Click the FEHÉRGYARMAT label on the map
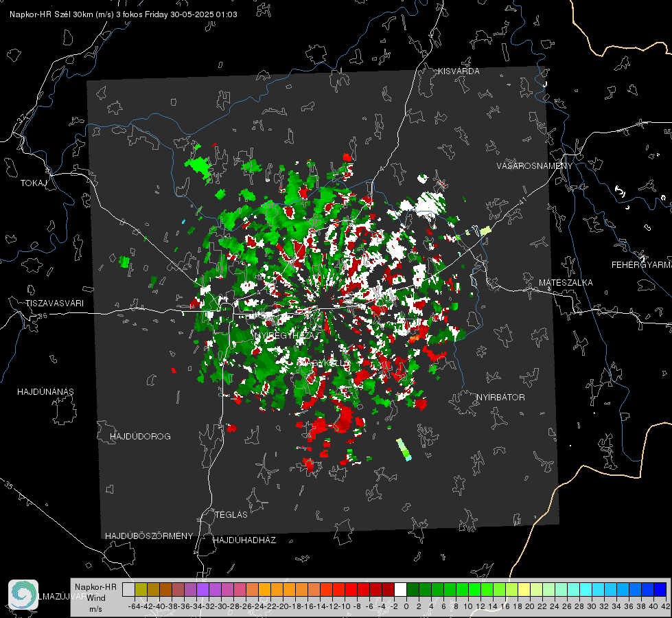 tap(642, 265)
